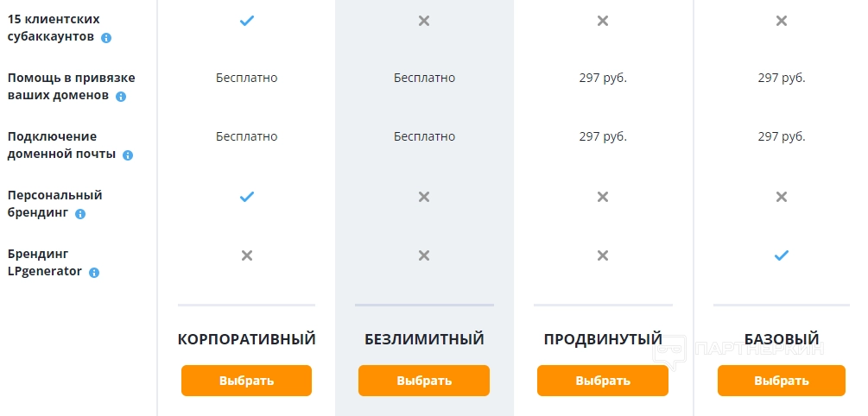Image resolution: width=868 pixels, height=416 pixels.
Task: Click info icon next to 15 клиентских субаккаунтов
Action: pyautogui.click(x=106, y=38)
